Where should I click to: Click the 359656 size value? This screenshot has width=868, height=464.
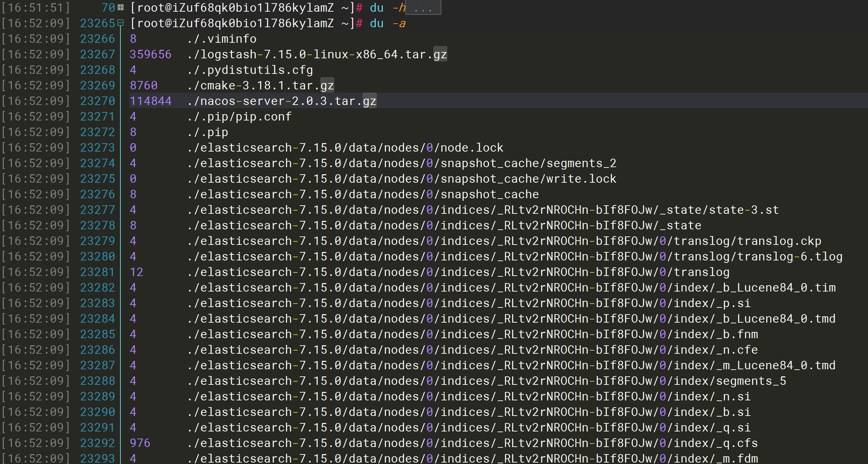coord(150,54)
